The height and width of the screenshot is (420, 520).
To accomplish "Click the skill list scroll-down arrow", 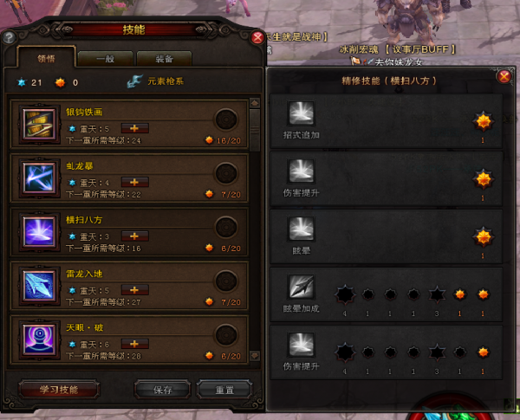I will 255,356.
